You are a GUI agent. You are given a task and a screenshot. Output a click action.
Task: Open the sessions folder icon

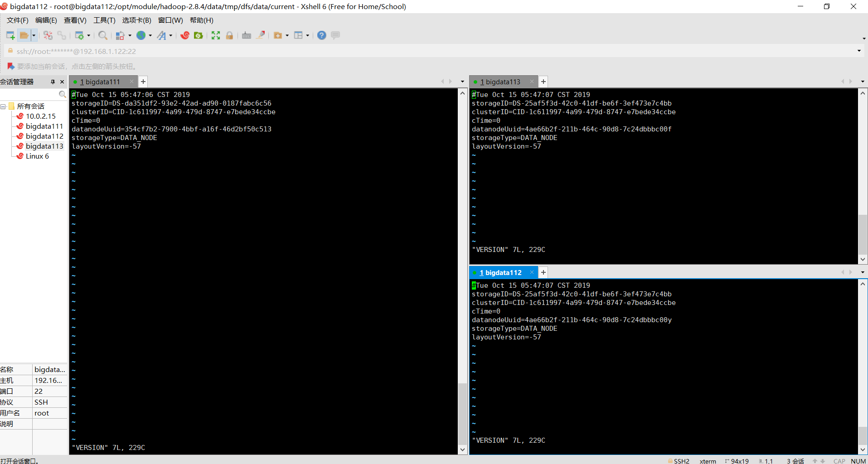pyautogui.click(x=24, y=35)
